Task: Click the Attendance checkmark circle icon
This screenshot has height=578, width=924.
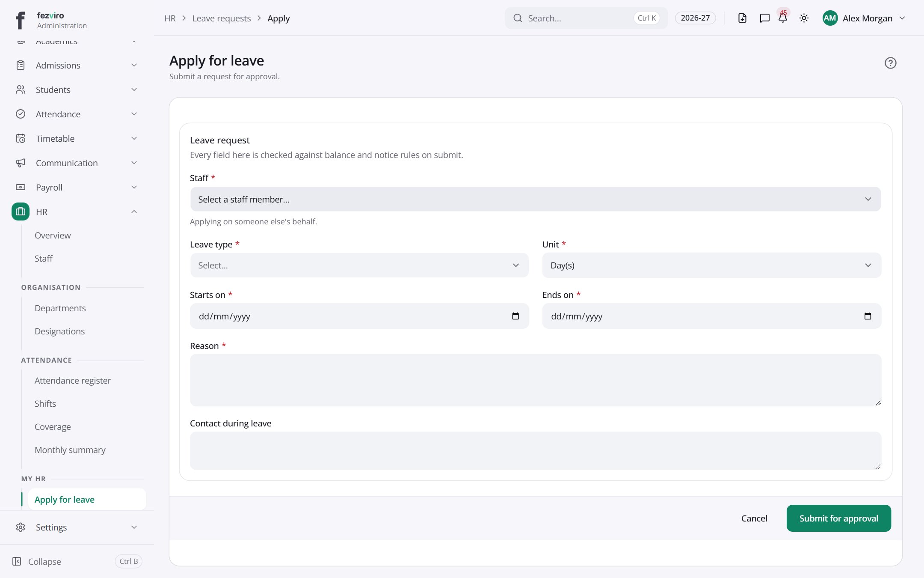Action: 21,114
